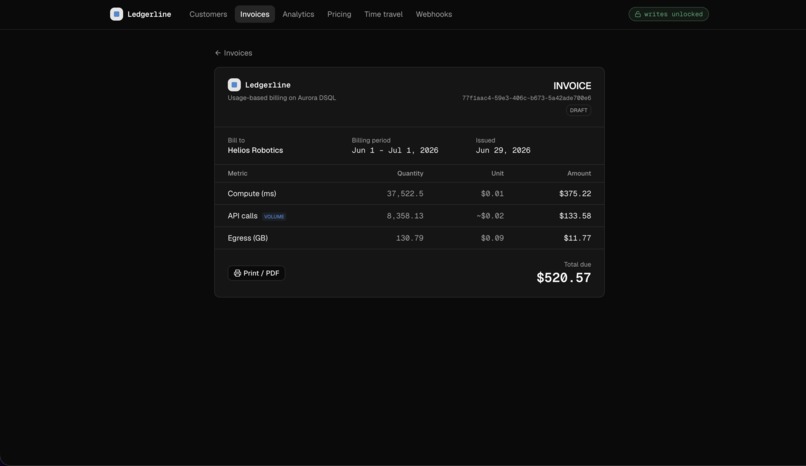The image size is (806, 466).
Task: Click the $0.01 unit price
Action: click(492, 194)
